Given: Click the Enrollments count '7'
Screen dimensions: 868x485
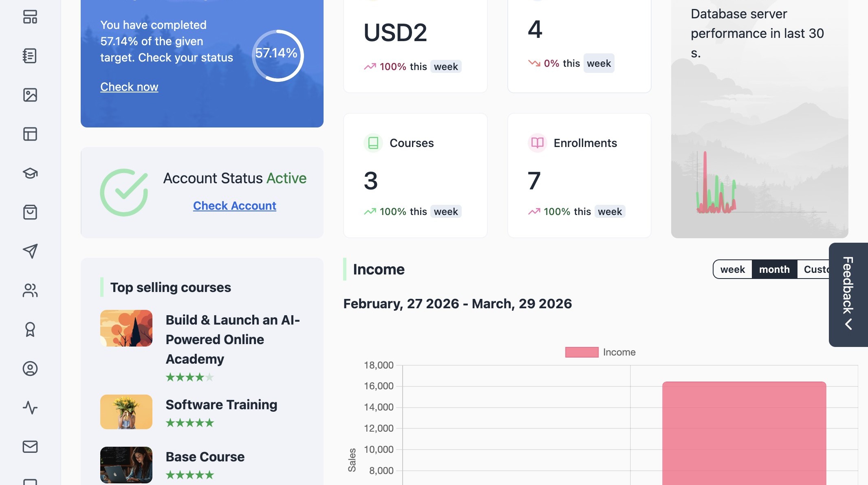Looking at the screenshot, I should 534,181.
